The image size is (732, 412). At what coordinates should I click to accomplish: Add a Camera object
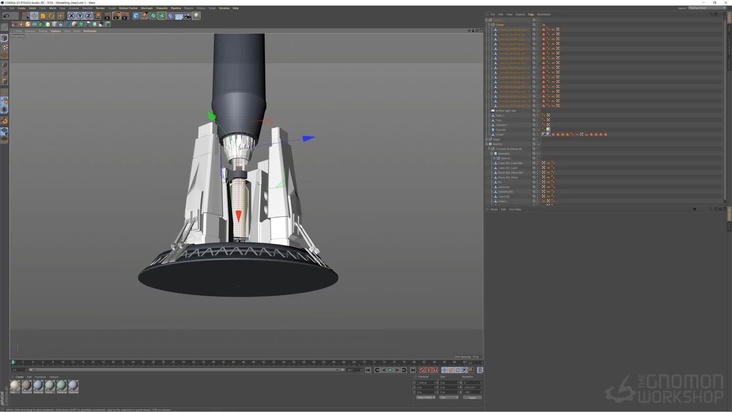187,16
